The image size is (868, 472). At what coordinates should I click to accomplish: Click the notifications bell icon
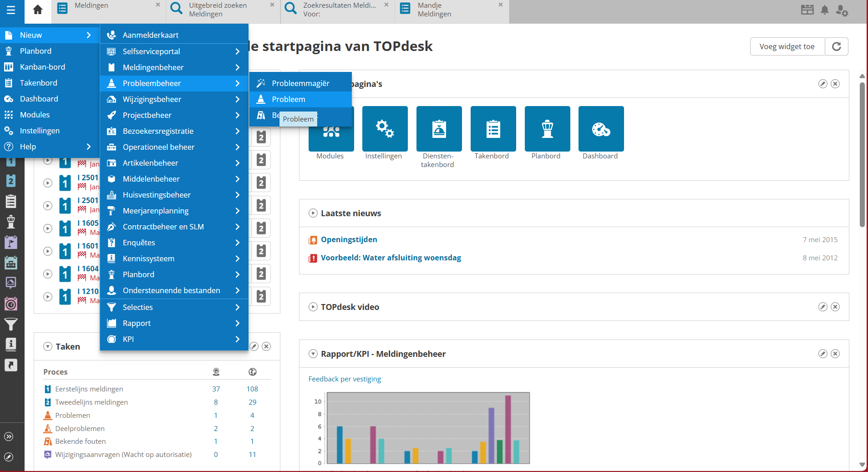(824, 10)
